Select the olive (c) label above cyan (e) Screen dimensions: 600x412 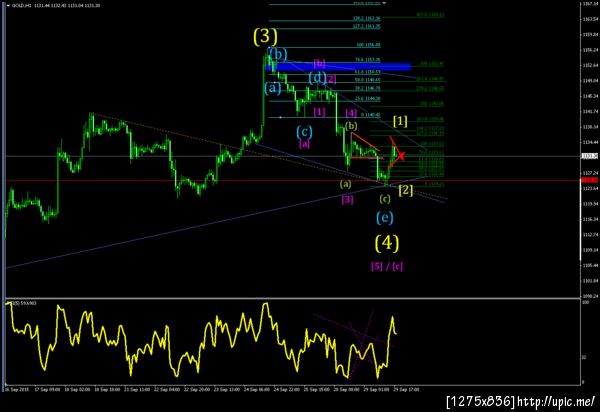[385, 199]
